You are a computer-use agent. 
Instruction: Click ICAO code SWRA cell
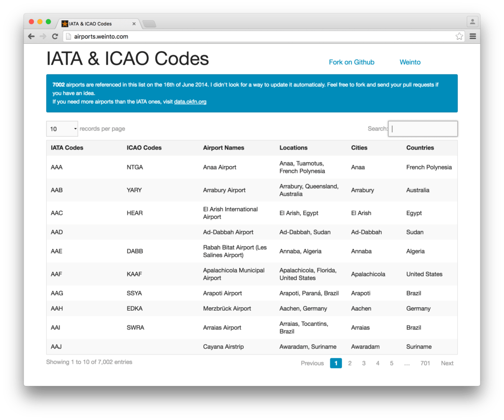point(135,327)
